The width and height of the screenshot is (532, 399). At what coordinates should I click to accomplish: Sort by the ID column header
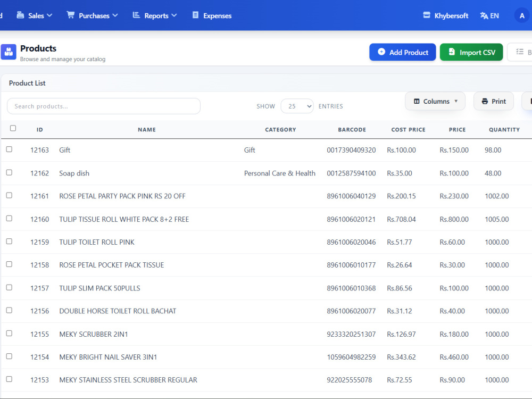tap(40, 130)
